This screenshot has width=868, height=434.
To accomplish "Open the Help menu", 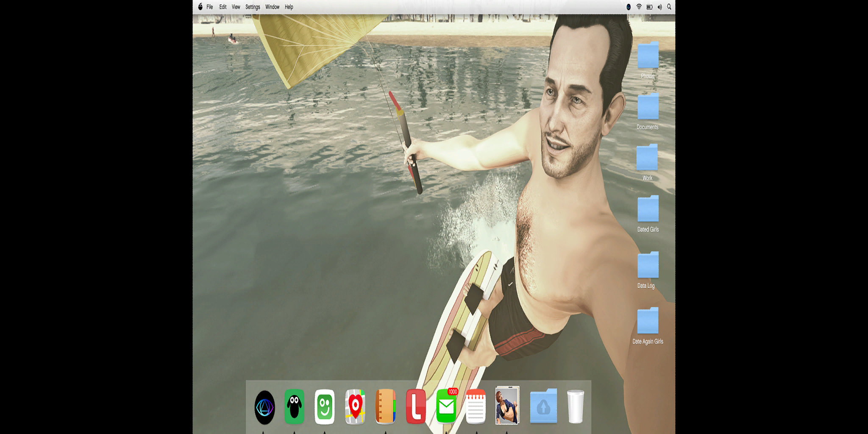I will (289, 7).
